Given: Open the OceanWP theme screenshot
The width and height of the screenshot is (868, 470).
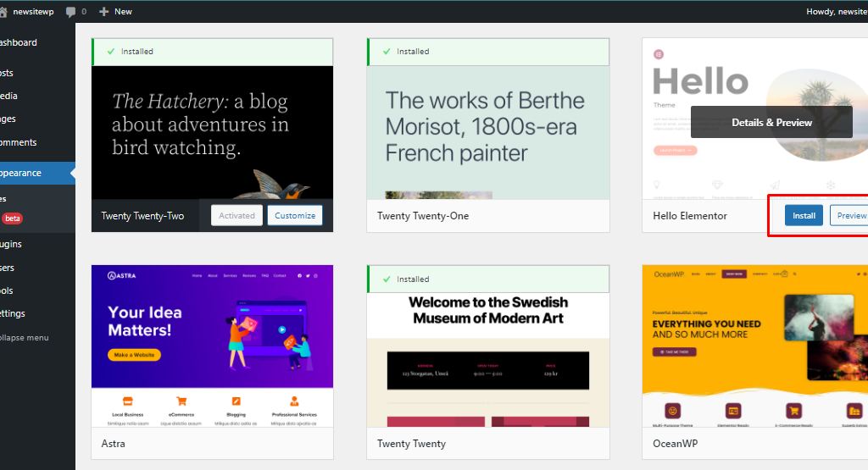Looking at the screenshot, I should (x=755, y=346).
